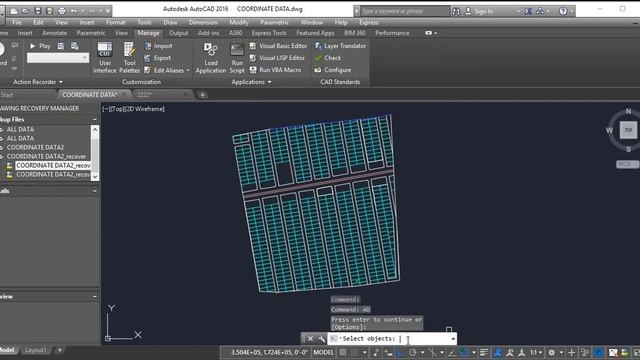
Task: Toggle Snap mode in status bar
Action: [x=355, y=352]
